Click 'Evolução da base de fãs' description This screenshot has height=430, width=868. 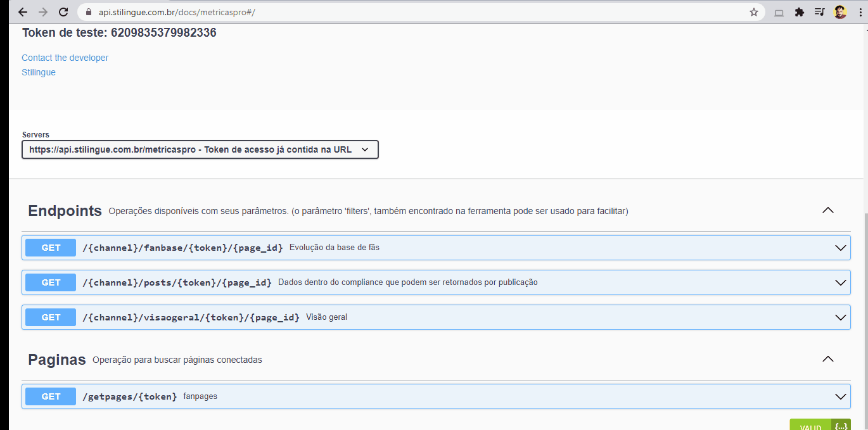[x=335, y=248]
